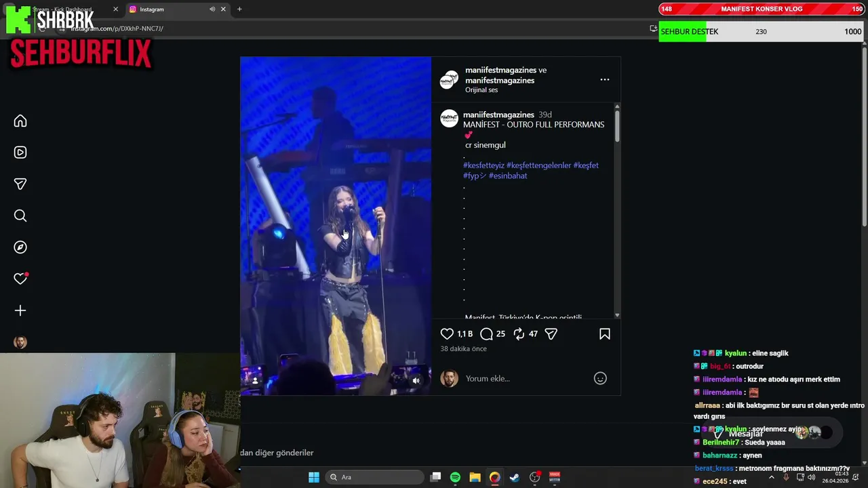Open volume control in the system tray
This screenshot has height=488, width=868.
811,477
